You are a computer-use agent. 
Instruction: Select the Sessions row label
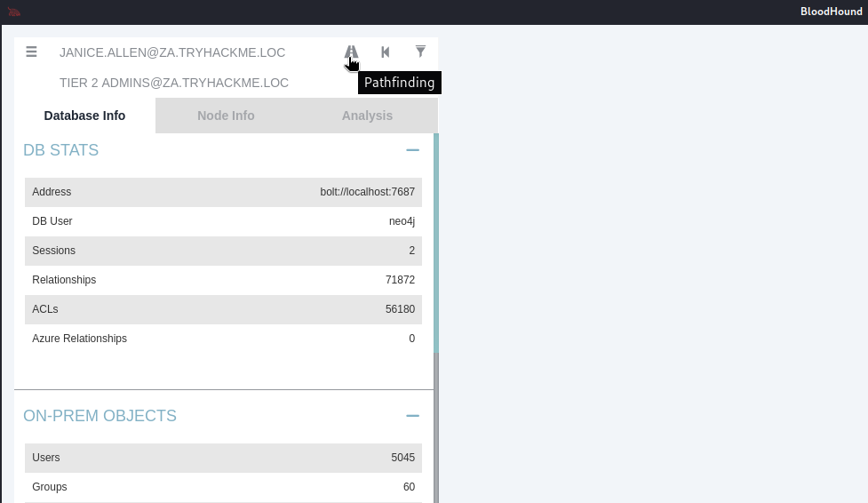pyautogui.click(x=53, y=251)
